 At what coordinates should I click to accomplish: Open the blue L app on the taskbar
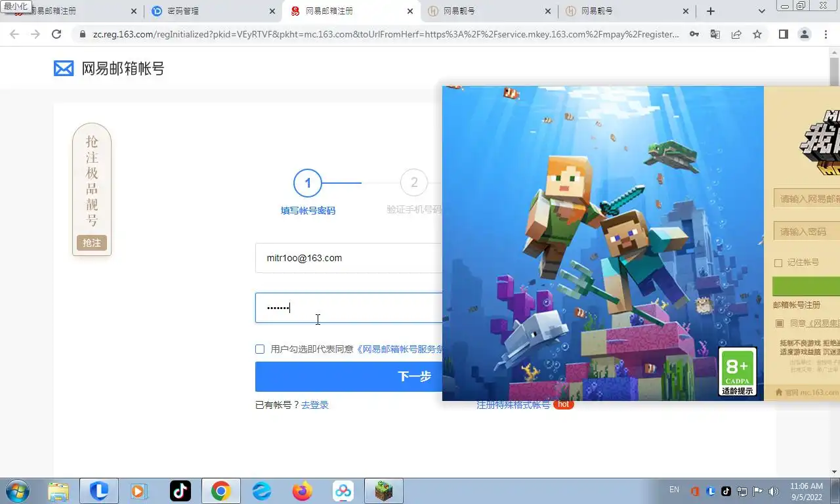pos(99,491)
